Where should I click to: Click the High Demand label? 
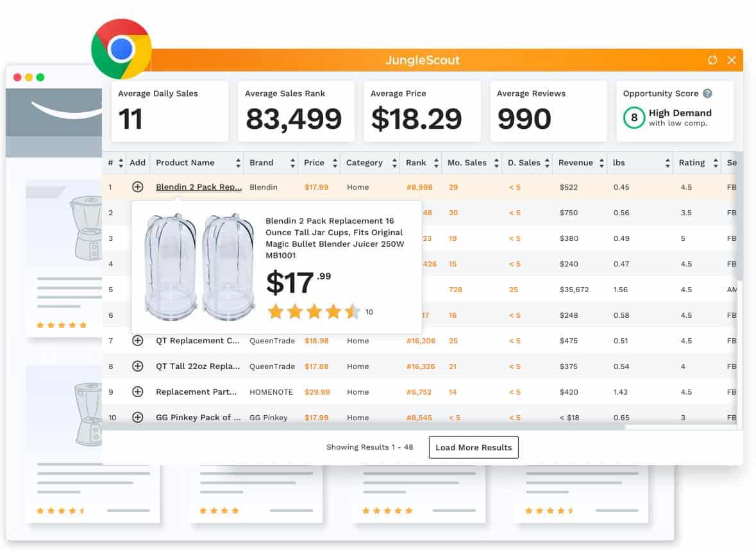680,113
